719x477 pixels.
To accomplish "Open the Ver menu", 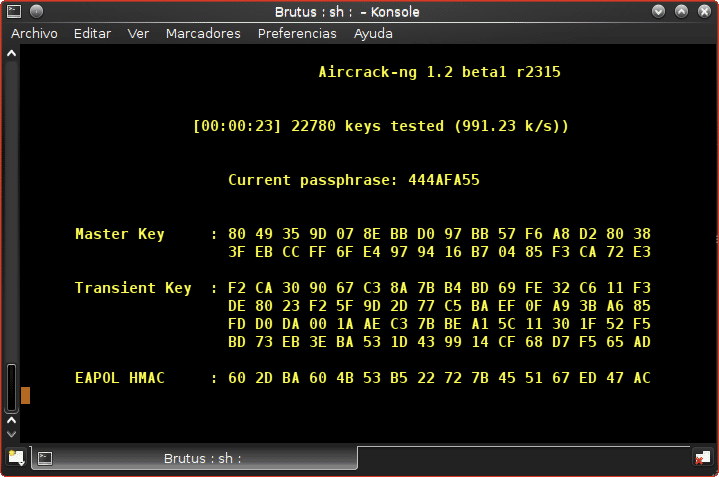I will [138, 33].
